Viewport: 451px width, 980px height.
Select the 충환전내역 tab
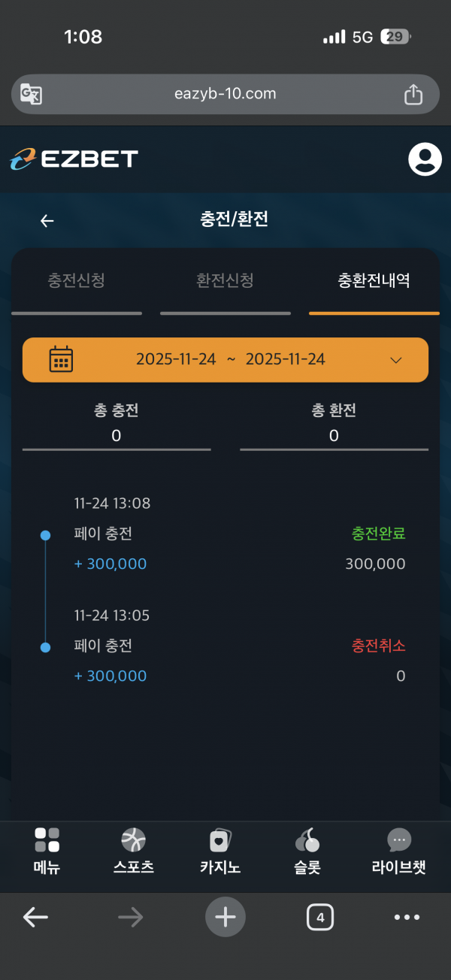click(374, 281)
